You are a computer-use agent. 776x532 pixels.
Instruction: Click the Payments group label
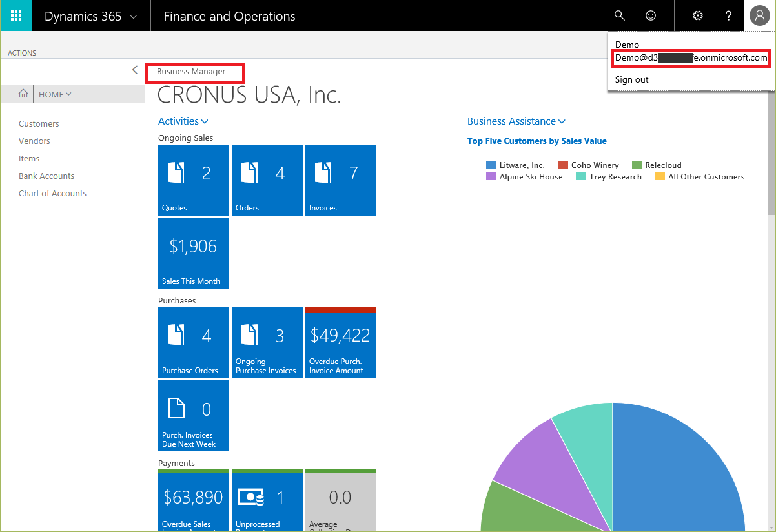(x=176, y=463)
